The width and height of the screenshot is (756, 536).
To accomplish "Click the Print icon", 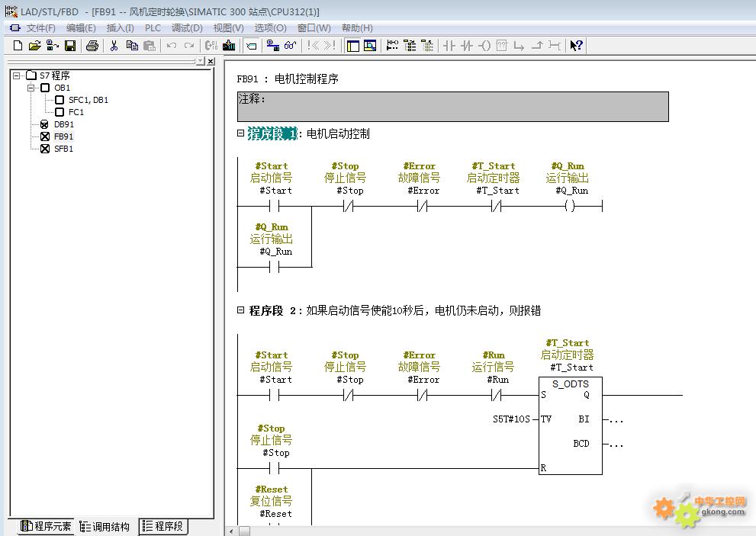I will 92,46.
